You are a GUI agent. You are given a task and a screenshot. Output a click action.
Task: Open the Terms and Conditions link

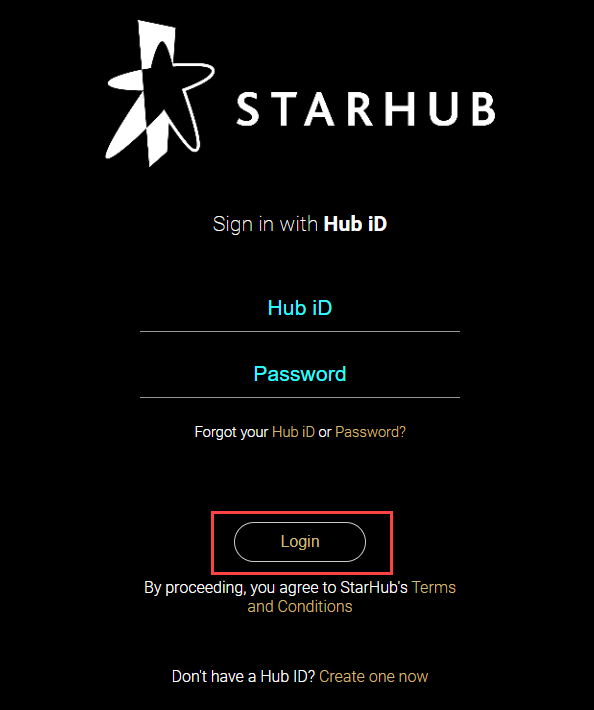(x=351, y=597)
